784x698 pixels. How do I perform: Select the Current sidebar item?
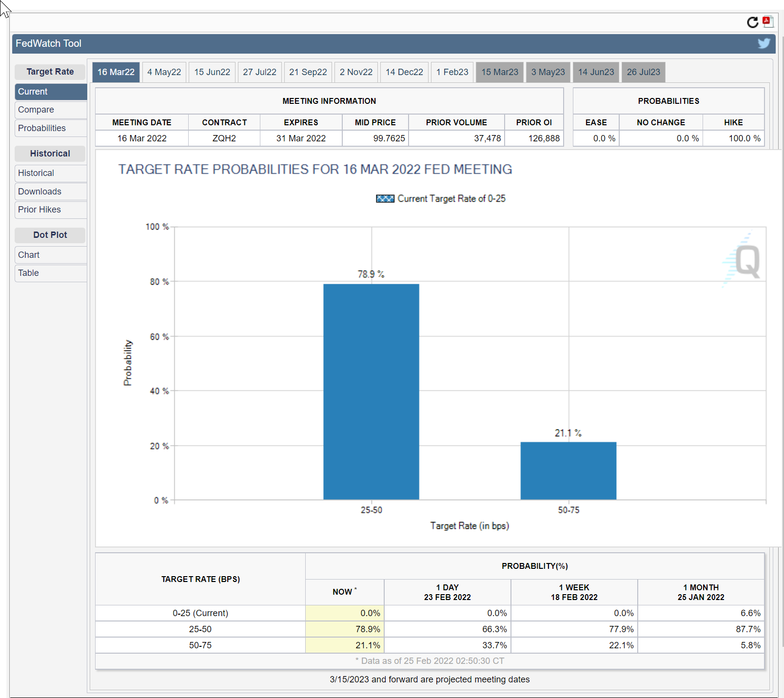point(33,92)
